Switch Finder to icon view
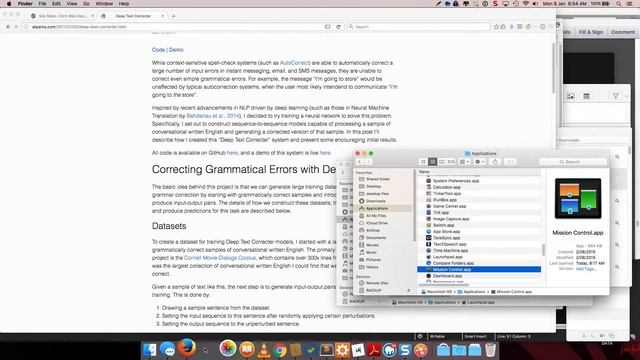640x360 pixels. click(423, 162)
